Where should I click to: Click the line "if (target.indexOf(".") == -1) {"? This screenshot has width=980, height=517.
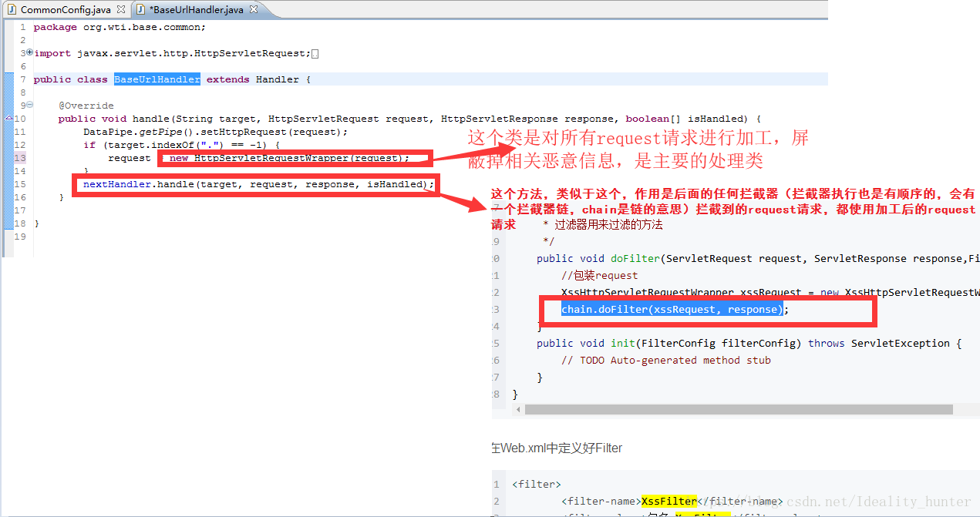181,145
